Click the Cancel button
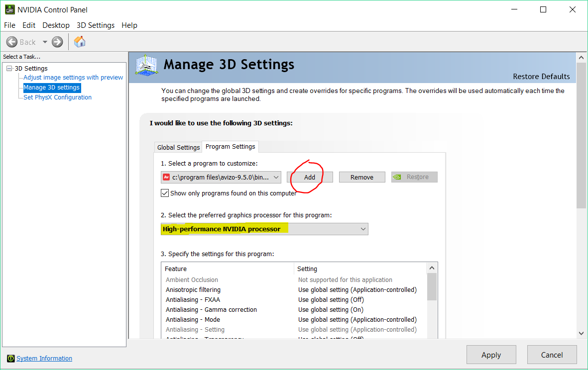Screen dimensions: 588x370 click(x=552, y=355)
